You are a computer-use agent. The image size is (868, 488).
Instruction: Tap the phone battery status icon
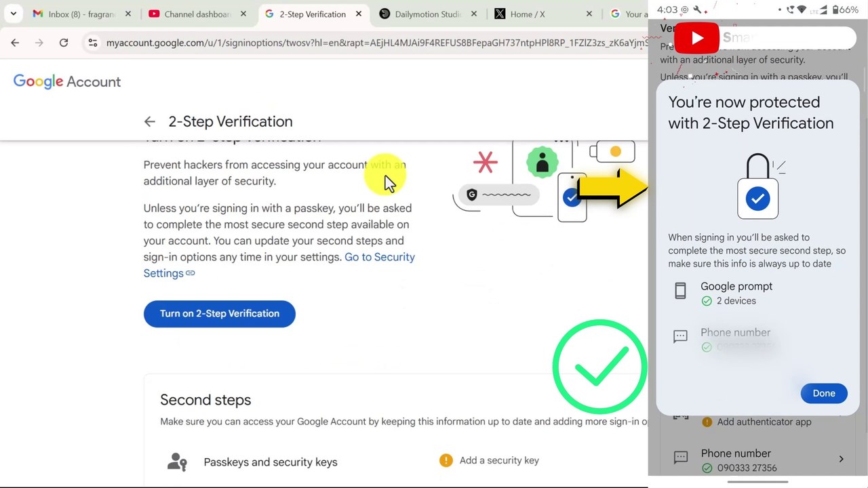click(x=835, y=9)
